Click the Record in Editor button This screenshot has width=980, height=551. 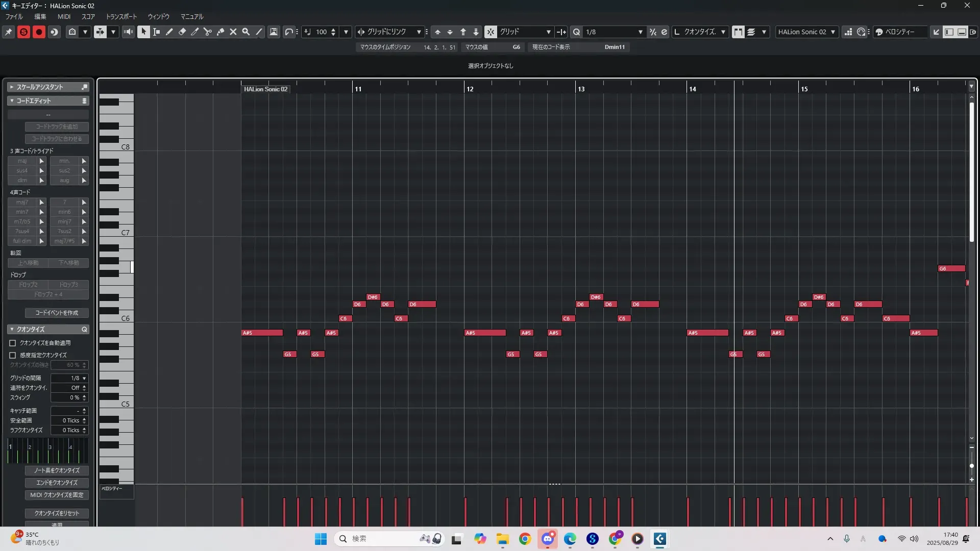tap(39, 32)
